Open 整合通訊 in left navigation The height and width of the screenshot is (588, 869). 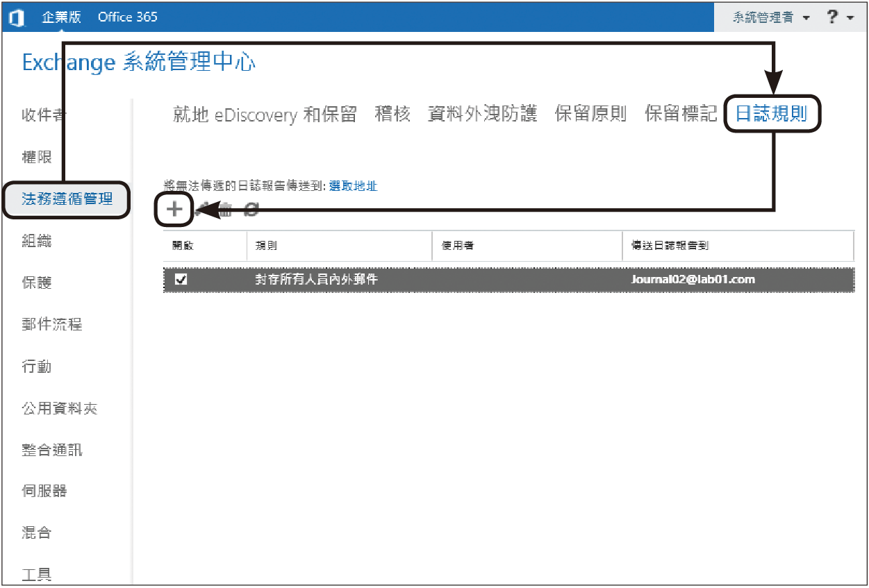pyautogui.click(x=52, y=450)
